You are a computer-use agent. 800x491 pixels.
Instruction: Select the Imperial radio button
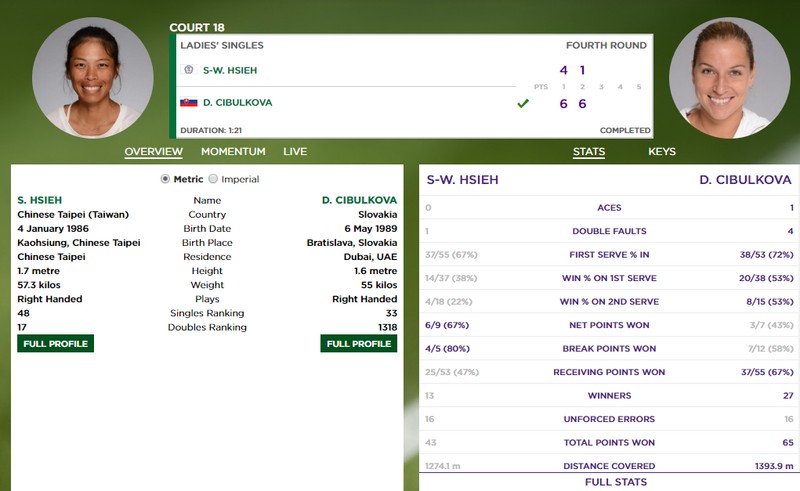pyautogui.click(x=213, y=179)
